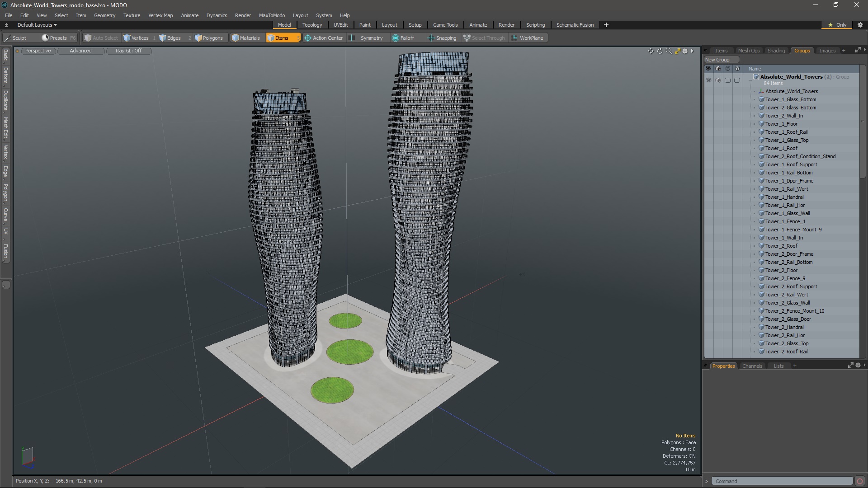Click visibility eye column header in Groups
The image size is (868, 488).
[708, 69]
